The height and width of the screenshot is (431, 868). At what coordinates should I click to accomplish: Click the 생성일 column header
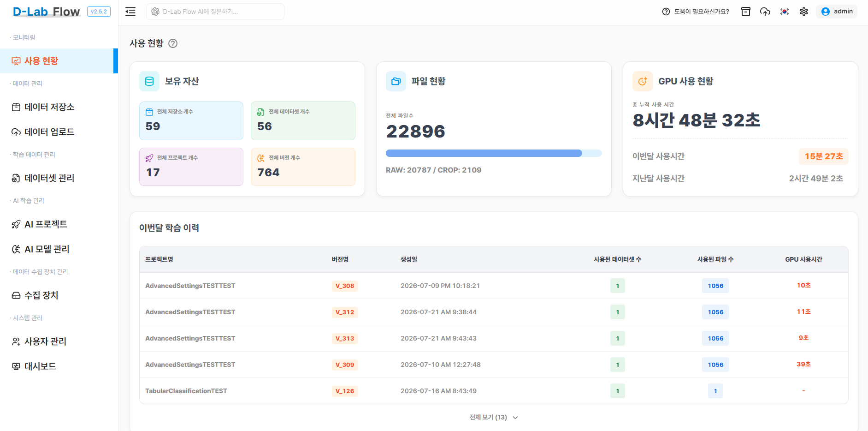(x=409, y=259)
